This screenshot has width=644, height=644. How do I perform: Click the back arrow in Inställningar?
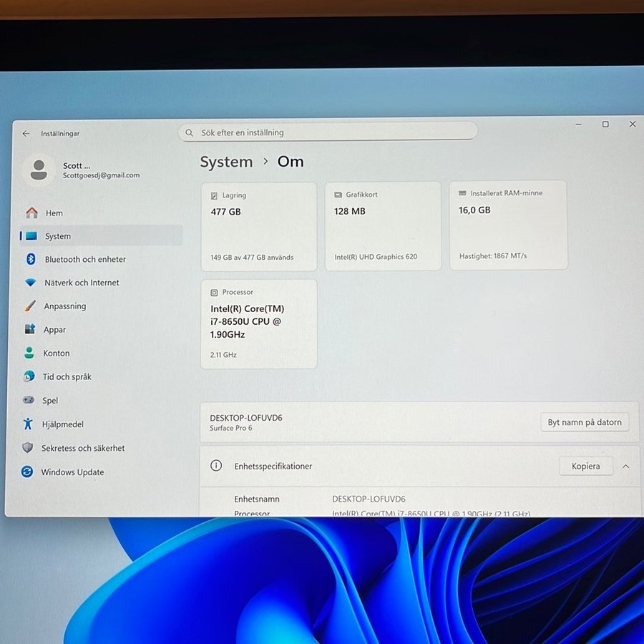pos(26,133)
